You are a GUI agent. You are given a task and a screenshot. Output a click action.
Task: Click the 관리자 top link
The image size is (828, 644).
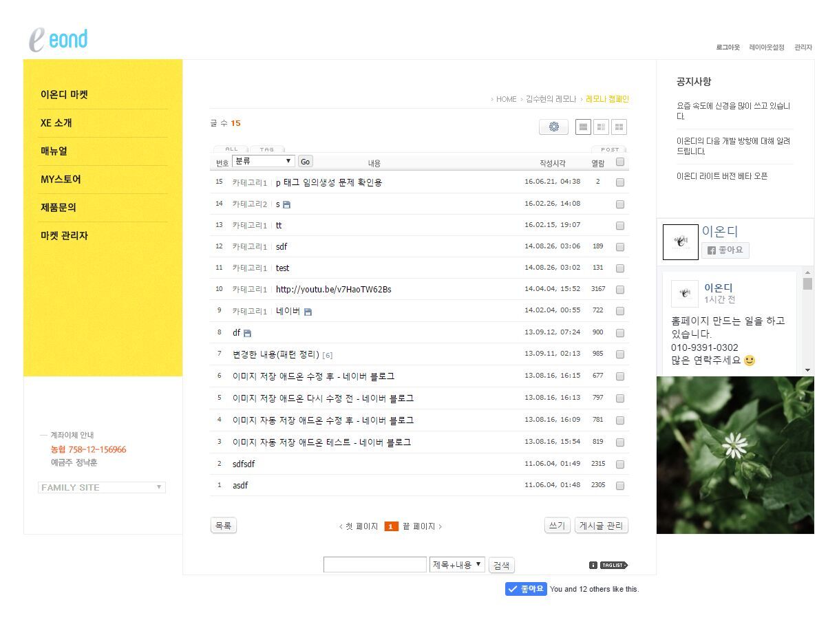click(803, 47)
